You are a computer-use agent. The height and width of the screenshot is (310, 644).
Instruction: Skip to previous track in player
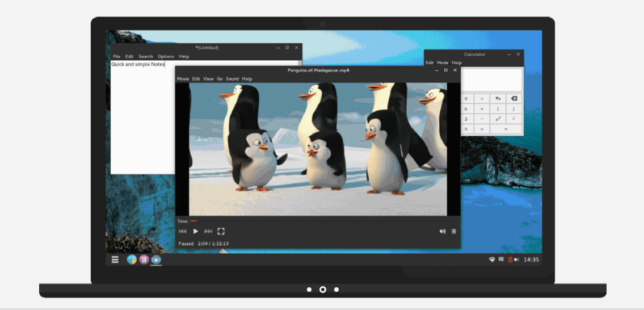point(183,232)
